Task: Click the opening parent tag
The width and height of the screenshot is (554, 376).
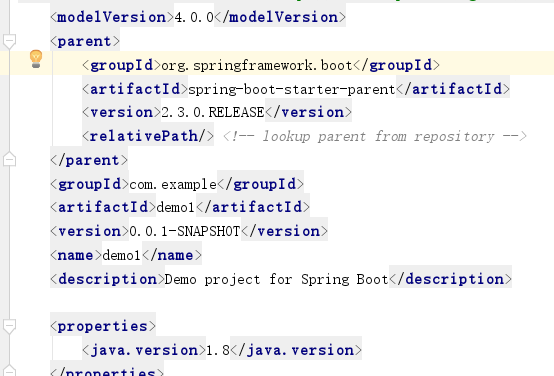Action: click(x=85, y=42)
